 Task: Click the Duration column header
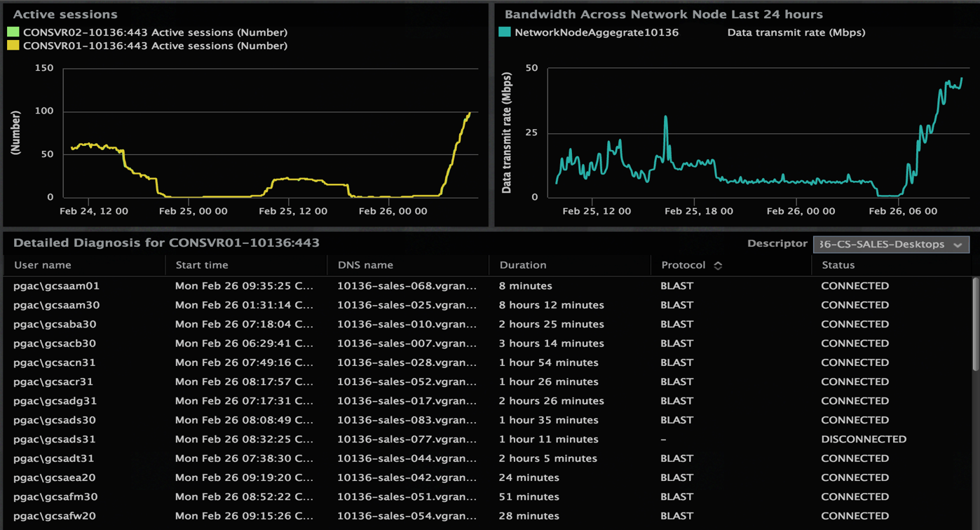coord(522,266)
